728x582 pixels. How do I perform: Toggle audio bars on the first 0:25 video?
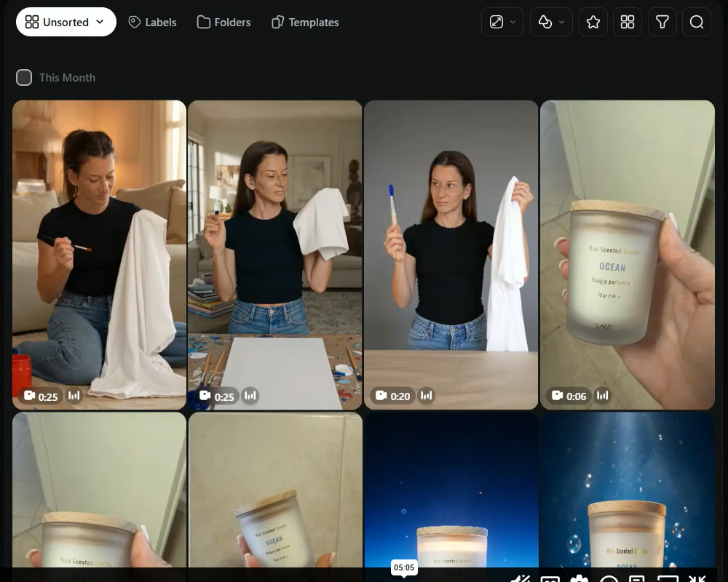point(74,396)
